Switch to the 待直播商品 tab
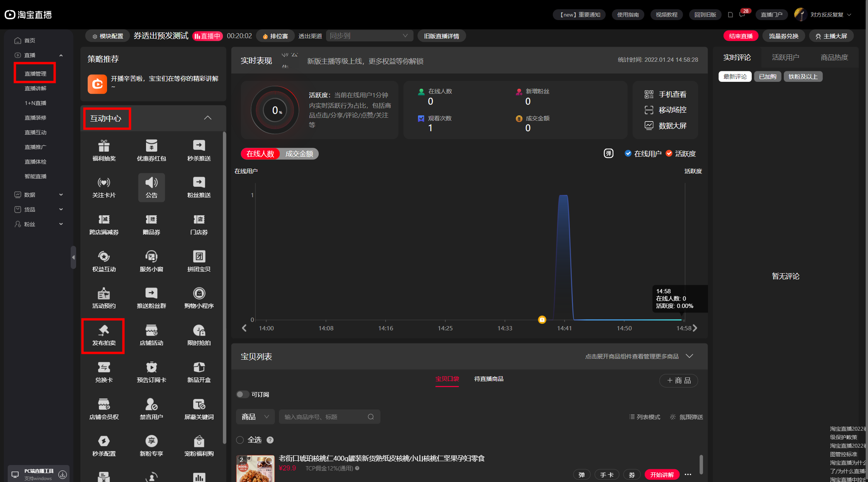868x482 pixels. point(489,379)
